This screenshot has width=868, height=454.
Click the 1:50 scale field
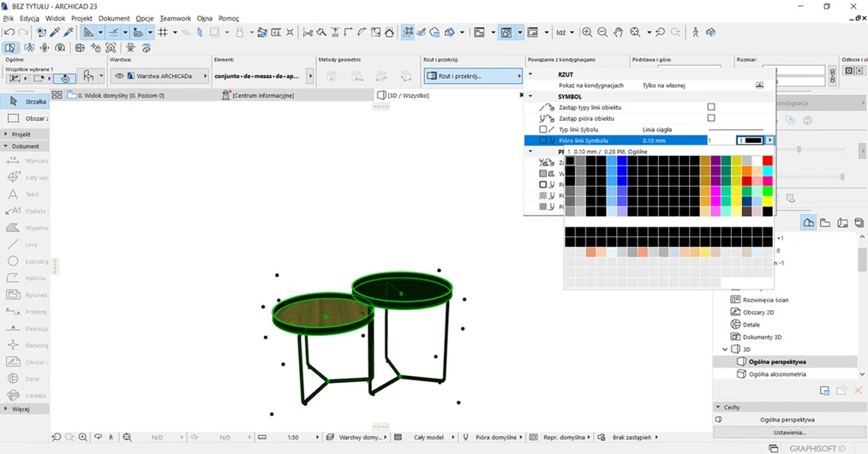pos(293,437)
